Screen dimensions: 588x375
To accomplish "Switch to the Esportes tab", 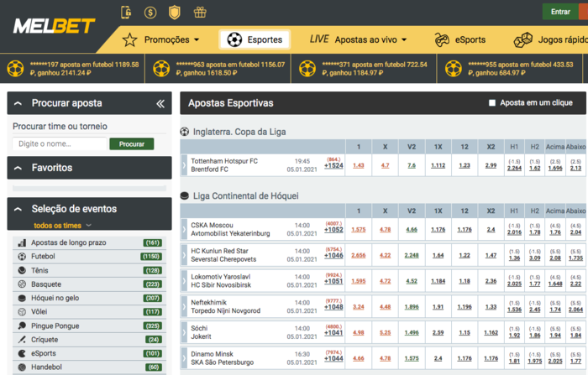I will pos(255,39).
